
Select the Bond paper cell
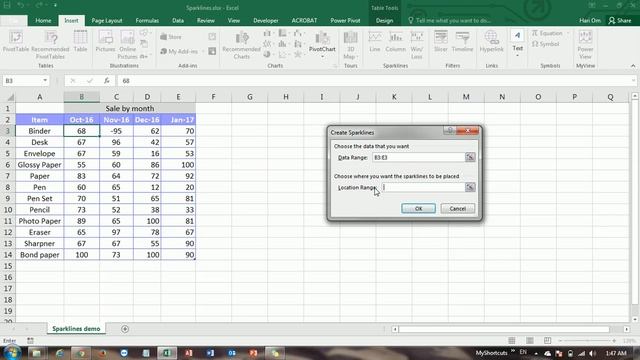click(40, 255)
